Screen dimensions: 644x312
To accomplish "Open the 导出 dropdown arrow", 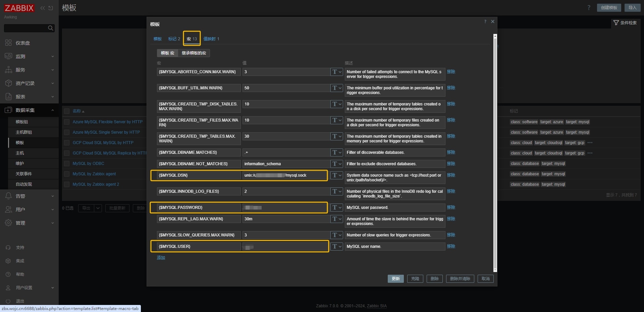I will tap(98, 208).
